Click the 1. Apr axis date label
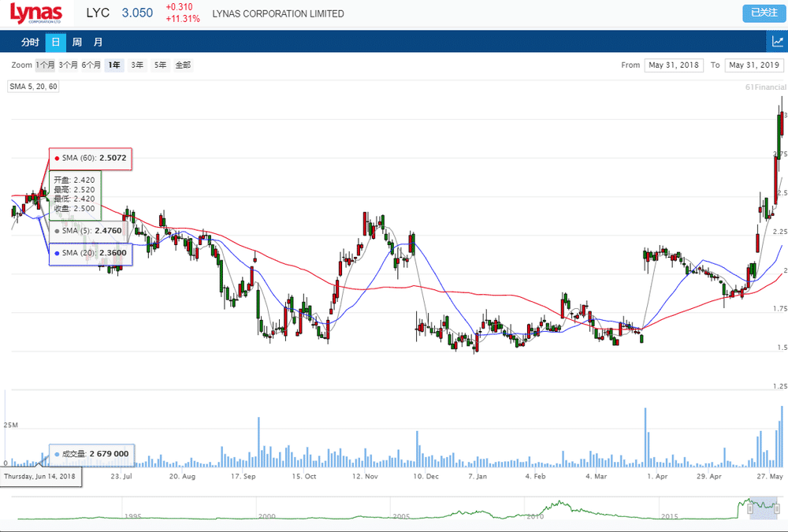Screen dimensions: 788x532 click(x=657, y=476)
